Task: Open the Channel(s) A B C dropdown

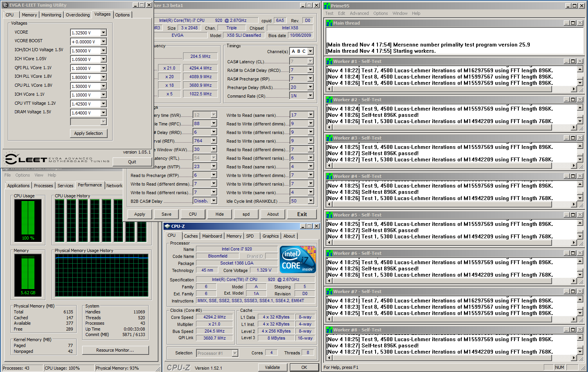Action: coord(311,51)
